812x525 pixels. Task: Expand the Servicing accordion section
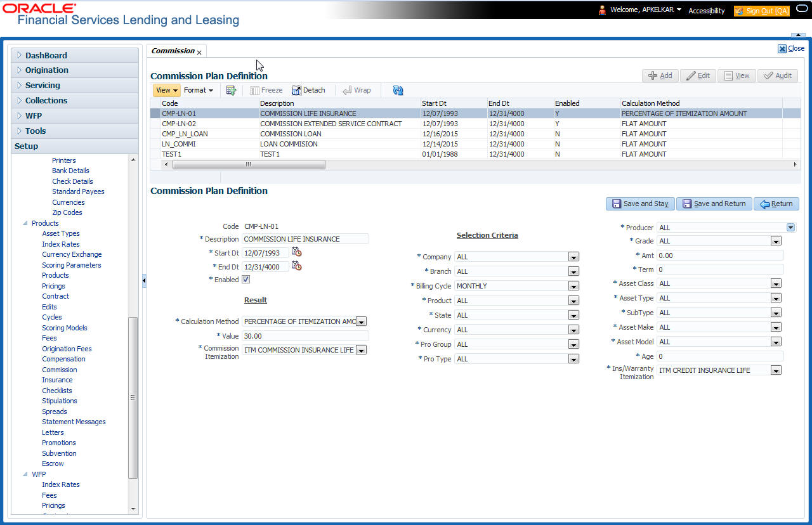(75, 86)
